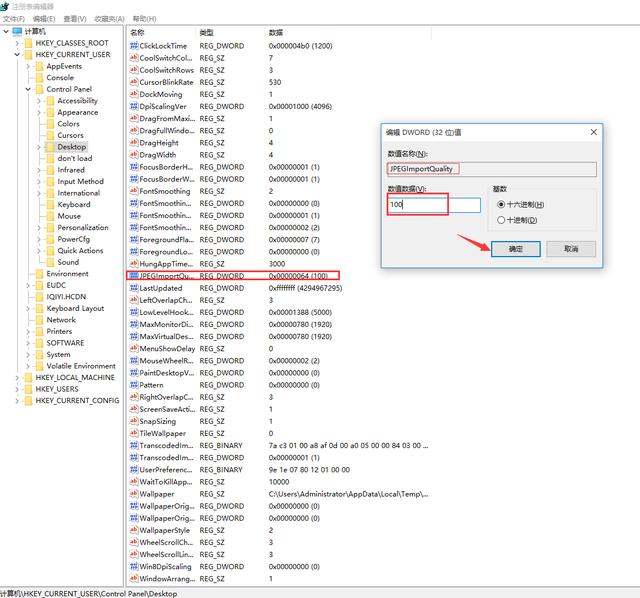Click the Network key folder icon
Screen dimensions: 640x598
point(39,320)
